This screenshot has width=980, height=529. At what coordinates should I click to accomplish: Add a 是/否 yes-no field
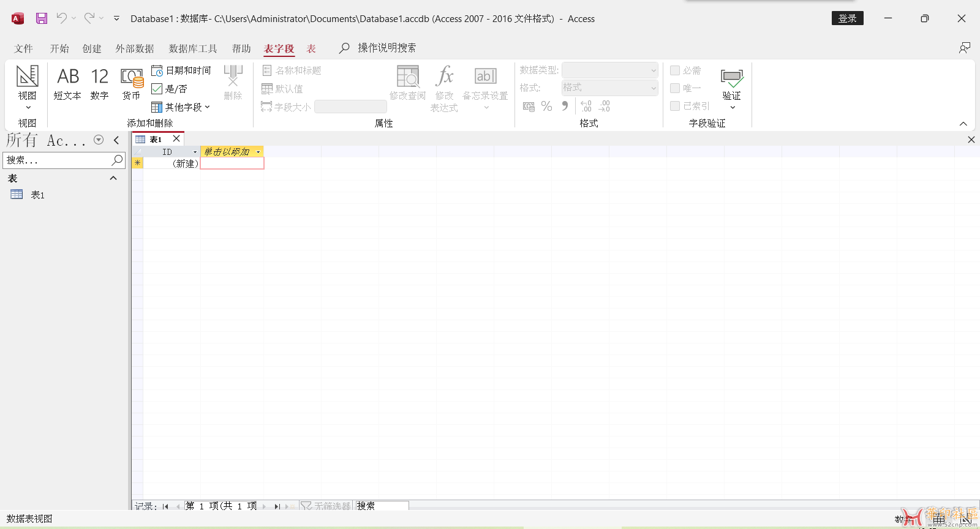click(x=170, y=89)
